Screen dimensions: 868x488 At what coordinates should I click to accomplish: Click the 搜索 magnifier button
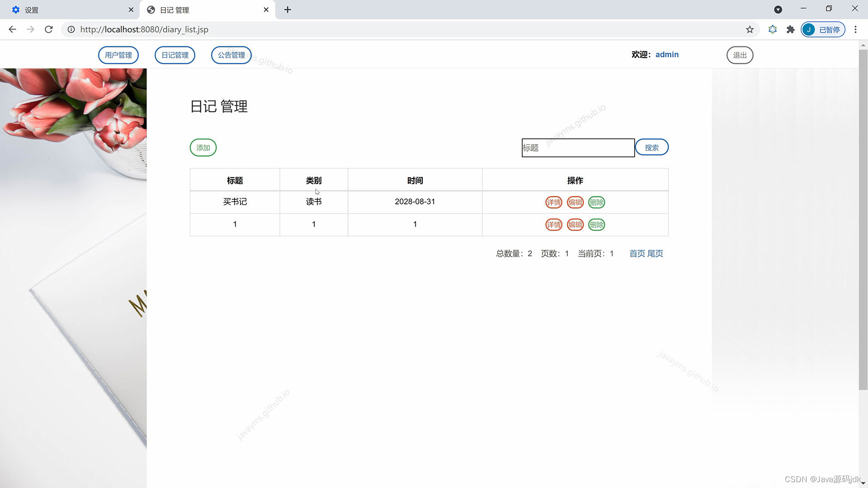point(651,147)
